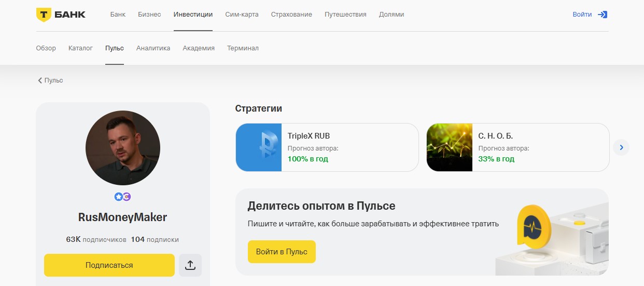644x286 pixels.
Task: Click the purple C badge under avatar
Action: coord(126,197)
